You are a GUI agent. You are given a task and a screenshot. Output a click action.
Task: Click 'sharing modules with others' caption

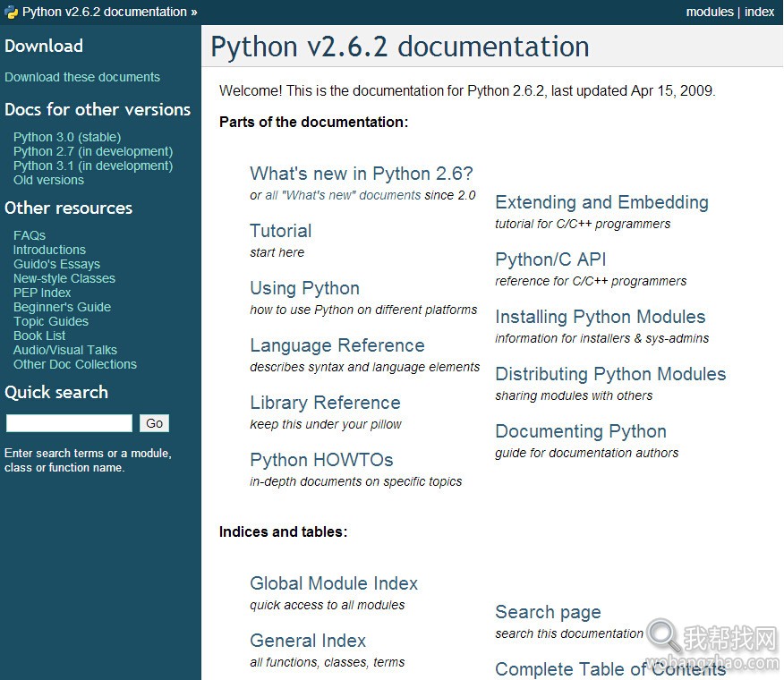tap(574, 396)
